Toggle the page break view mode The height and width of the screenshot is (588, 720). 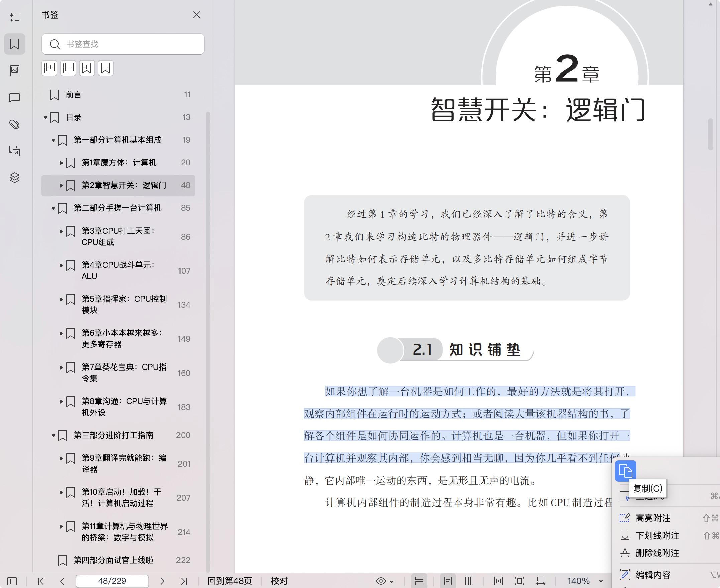(x=419, y=581)
